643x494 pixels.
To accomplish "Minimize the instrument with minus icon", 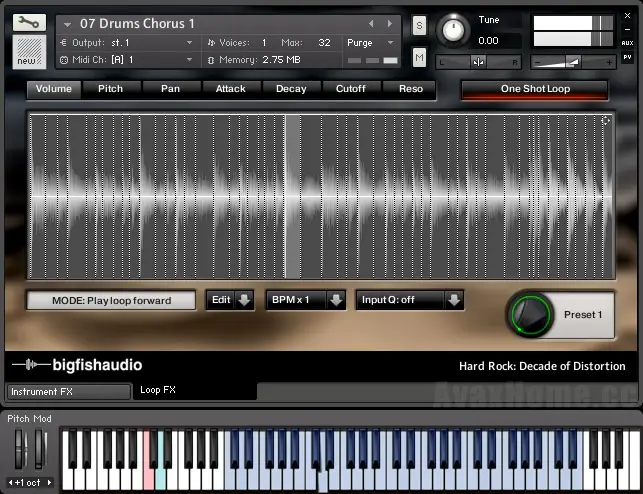I will pyautogui.click(x=627, y=30).
